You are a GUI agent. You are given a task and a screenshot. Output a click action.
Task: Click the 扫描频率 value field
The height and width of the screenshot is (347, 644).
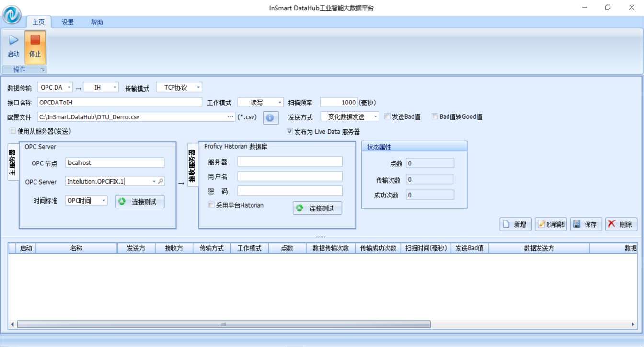[x=339, y=102]
